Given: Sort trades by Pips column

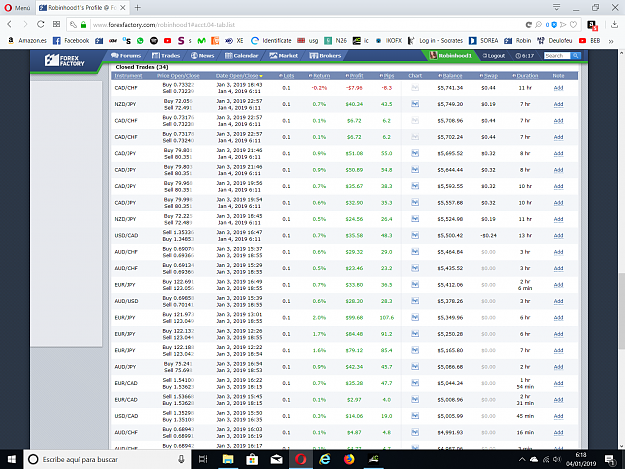Looking at the screenshot, I should click(x=387, y=76).
